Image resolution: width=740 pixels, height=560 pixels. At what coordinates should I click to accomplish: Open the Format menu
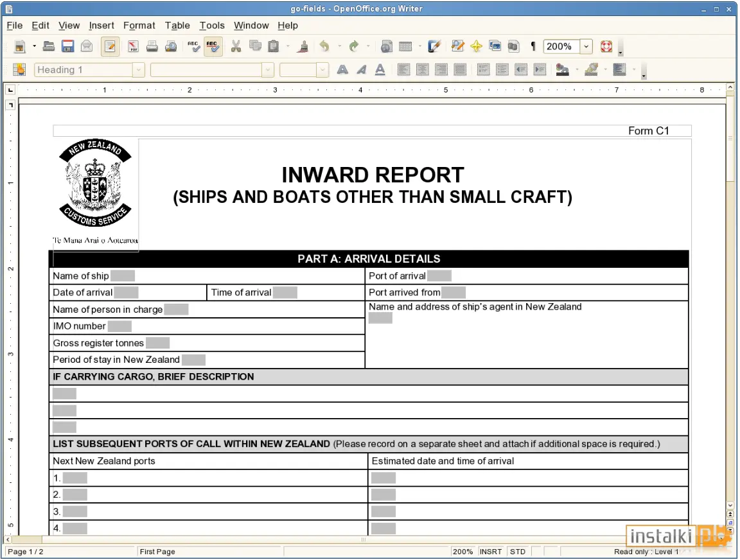click(139, 26)
